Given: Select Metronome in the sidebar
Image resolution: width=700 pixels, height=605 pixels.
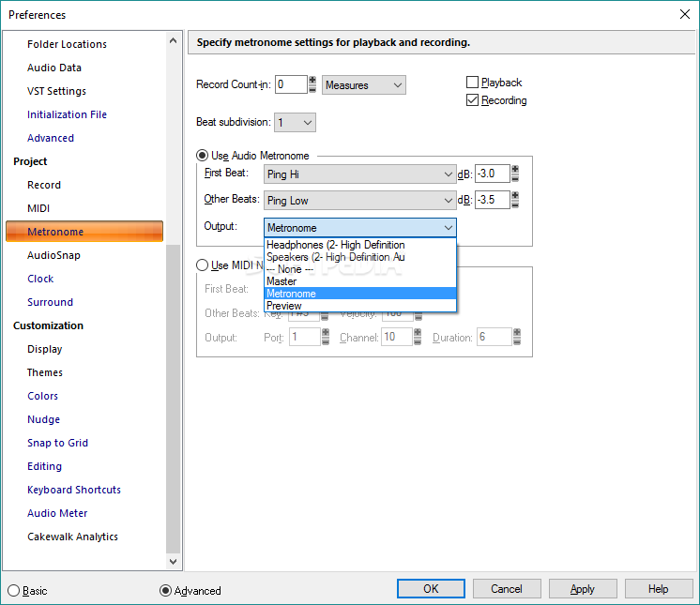Looking at the screenshot, I should click(84, 232).
